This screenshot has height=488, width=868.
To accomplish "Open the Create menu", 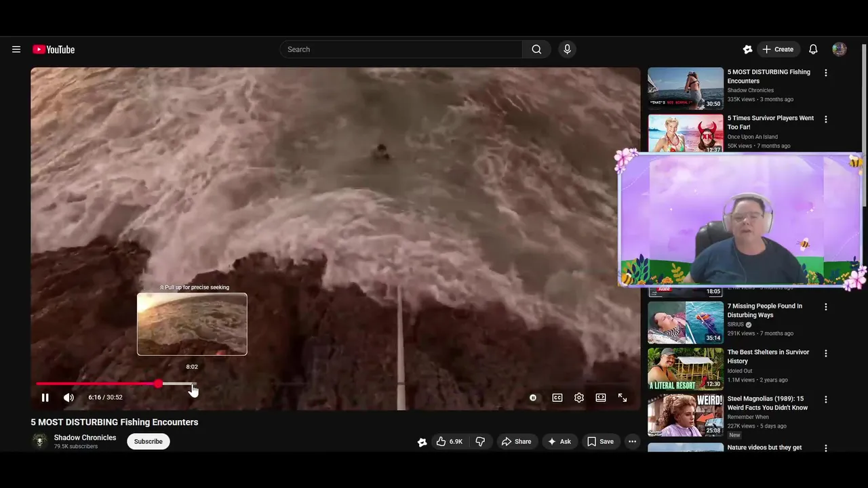I will [778, 49].
